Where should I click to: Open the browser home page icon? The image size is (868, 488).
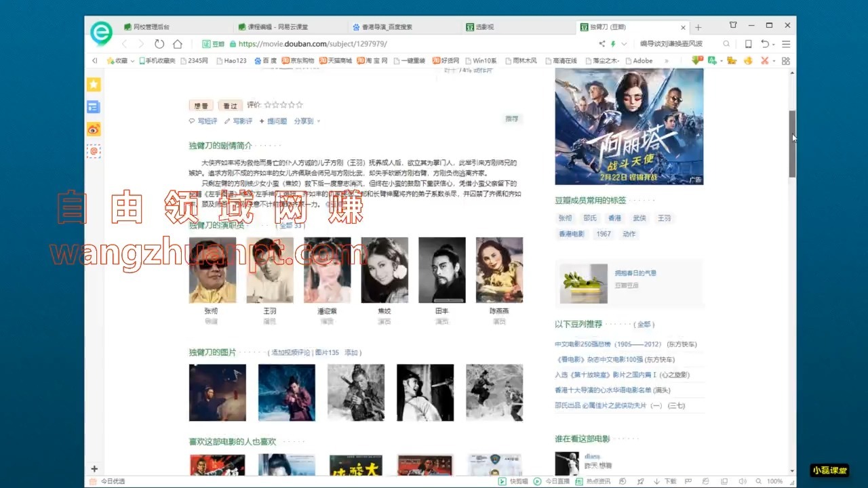[x=178, y=44]
